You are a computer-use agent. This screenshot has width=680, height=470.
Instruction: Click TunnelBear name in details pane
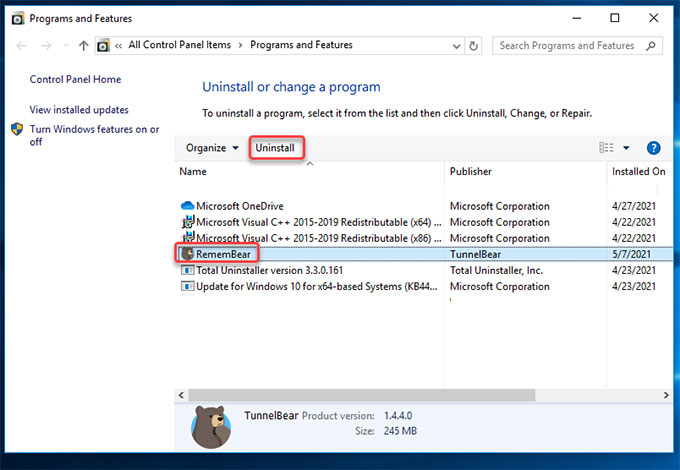coord(271,415)
